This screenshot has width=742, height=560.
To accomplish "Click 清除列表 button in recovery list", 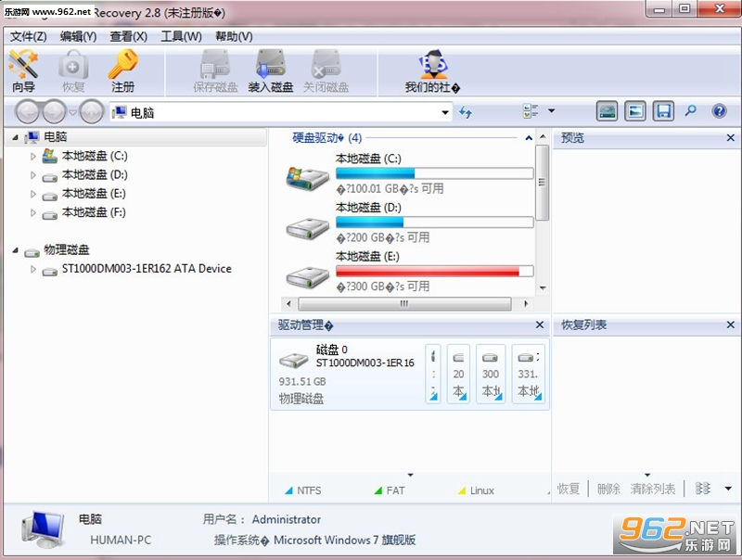I will [653, 489].
